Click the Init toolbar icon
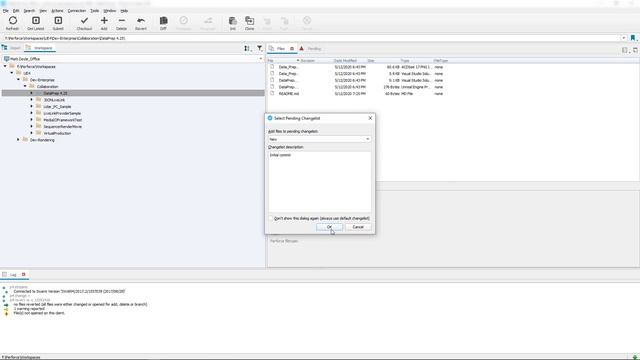The height and width of the screenshot is (360, 640). click(x=233, y=20)
